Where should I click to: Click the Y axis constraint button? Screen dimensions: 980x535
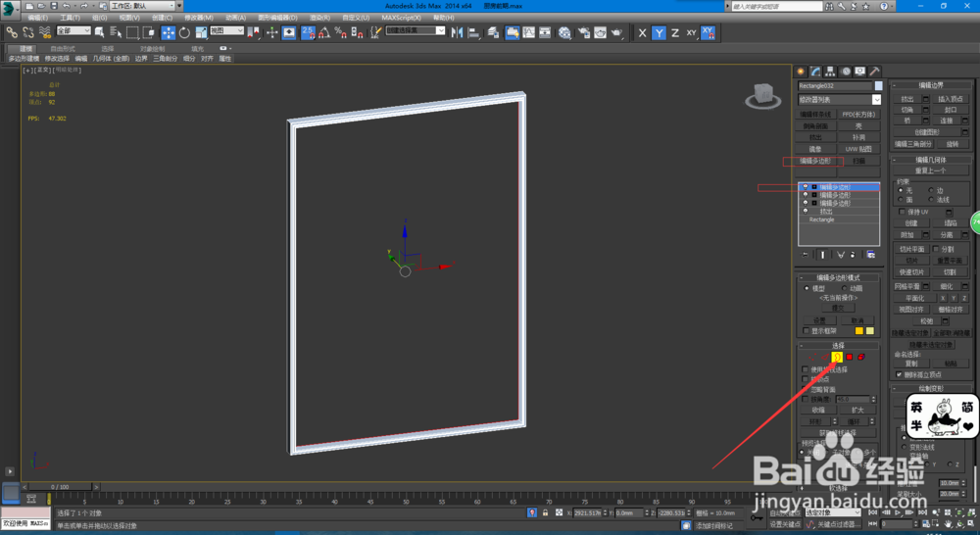[x=659, y=32]
